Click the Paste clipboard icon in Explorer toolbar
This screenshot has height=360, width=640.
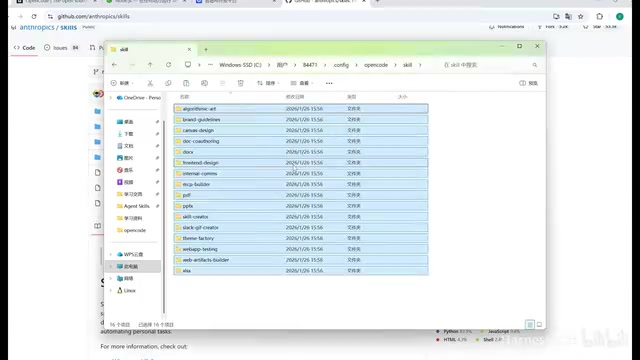(186, 83)
